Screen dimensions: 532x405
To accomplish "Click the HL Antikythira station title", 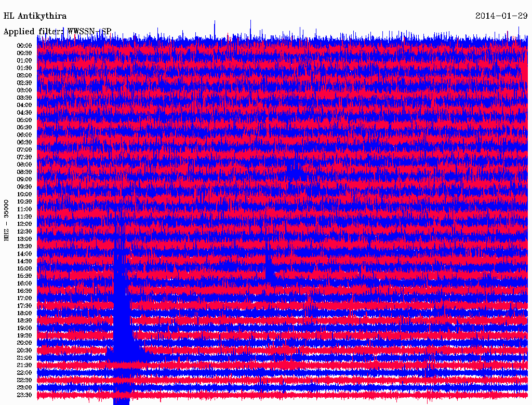I will (x=35, y=16).
